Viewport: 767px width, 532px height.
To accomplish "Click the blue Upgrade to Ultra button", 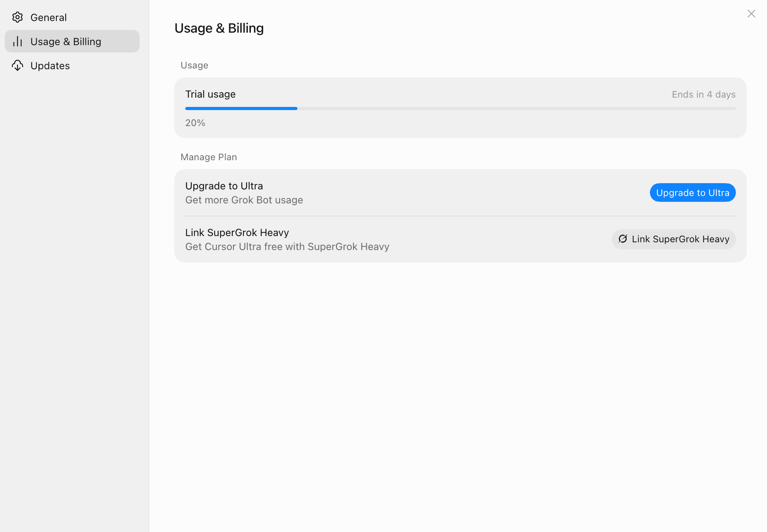I will (x=693, y=192).
